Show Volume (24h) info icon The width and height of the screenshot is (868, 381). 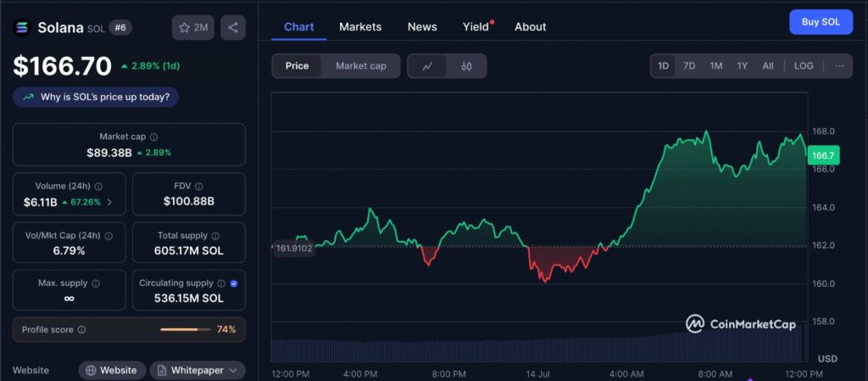pyautogui.click(x=98, y=186)
